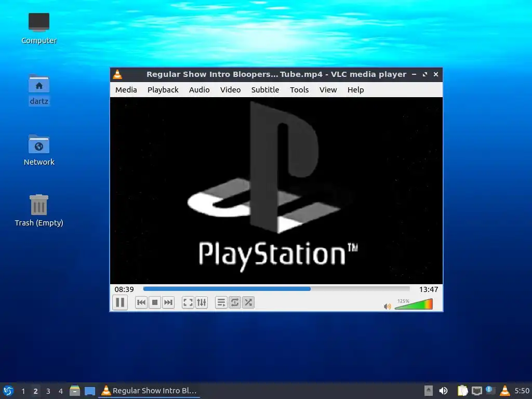Switch to workspace 2
This screenshot has width=532, height=399.
click(x=36, y=391)
